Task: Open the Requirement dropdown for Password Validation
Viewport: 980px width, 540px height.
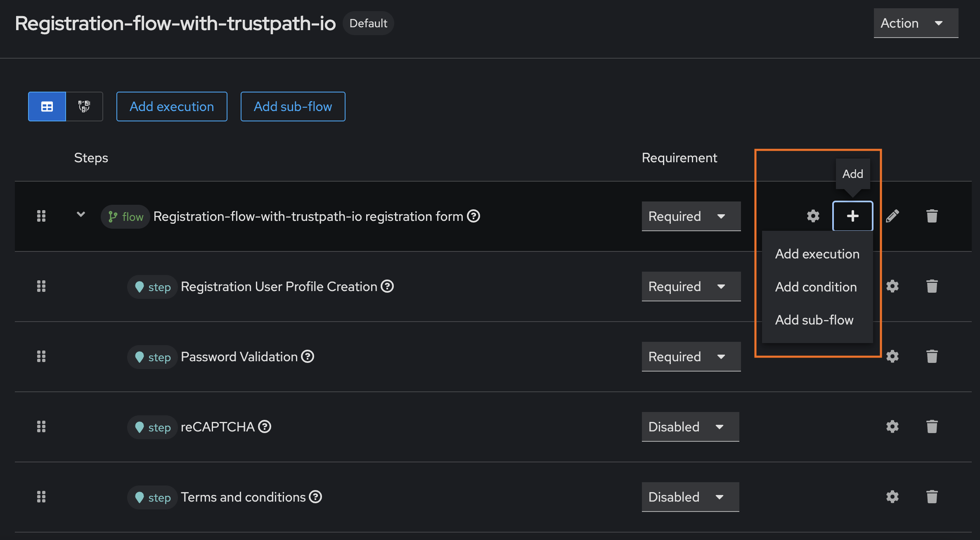Action: (x=691, y=356)
